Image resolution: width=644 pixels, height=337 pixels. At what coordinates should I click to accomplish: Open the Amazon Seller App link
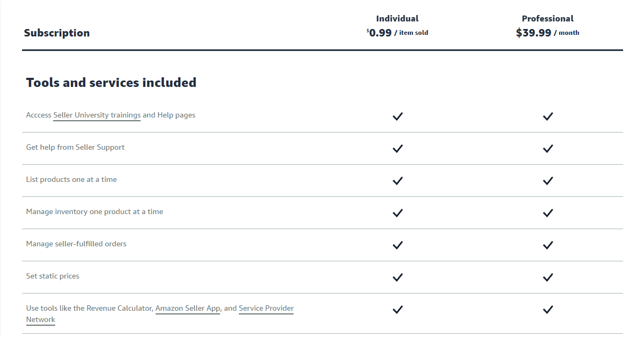tap(188, 309)
